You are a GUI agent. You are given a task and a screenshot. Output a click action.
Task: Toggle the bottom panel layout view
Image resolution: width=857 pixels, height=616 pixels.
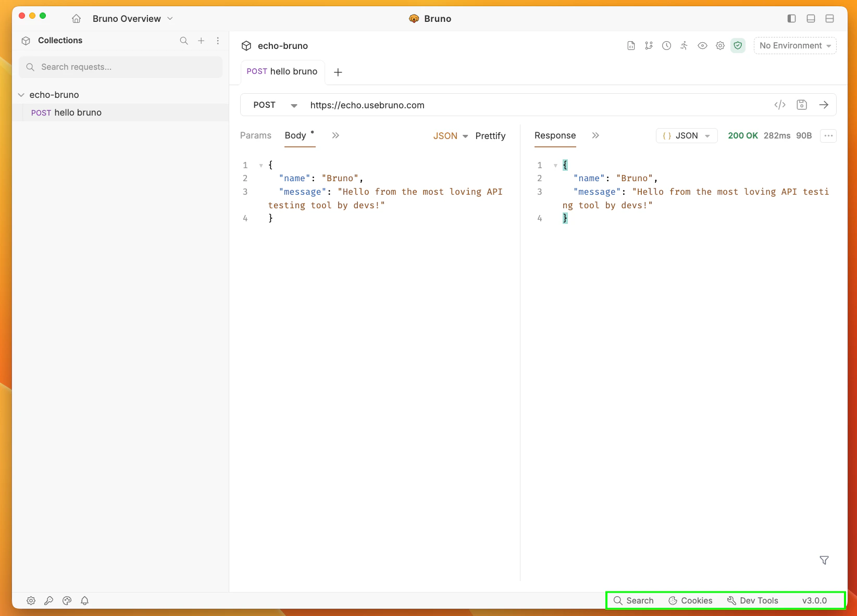810,18
